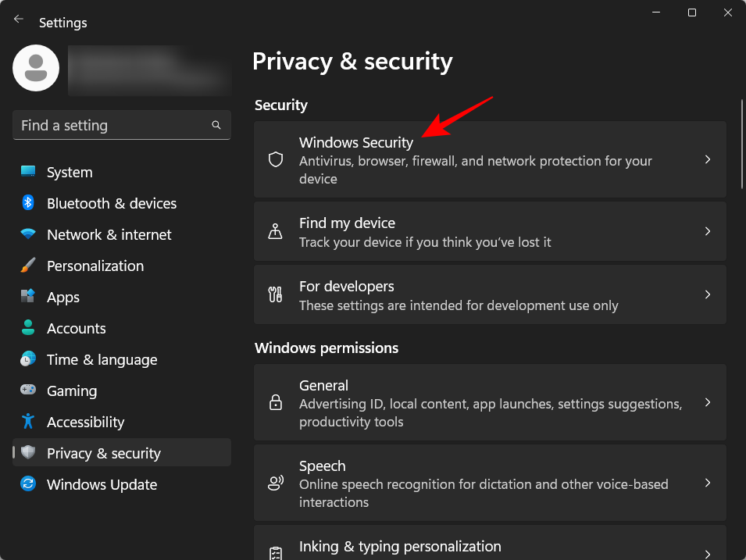Click the Find my device location icon
Screen dimensions: 746x560
tap(275, 231)
